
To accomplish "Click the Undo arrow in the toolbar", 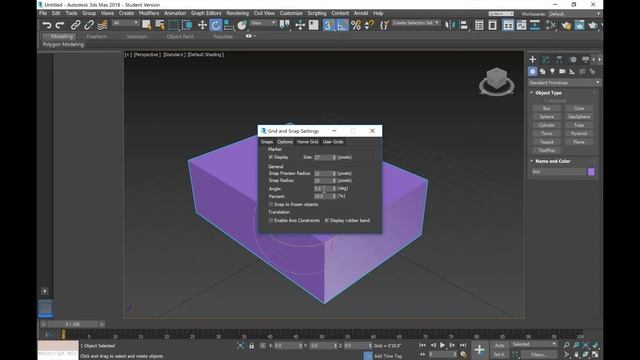I will pos(47,25).
